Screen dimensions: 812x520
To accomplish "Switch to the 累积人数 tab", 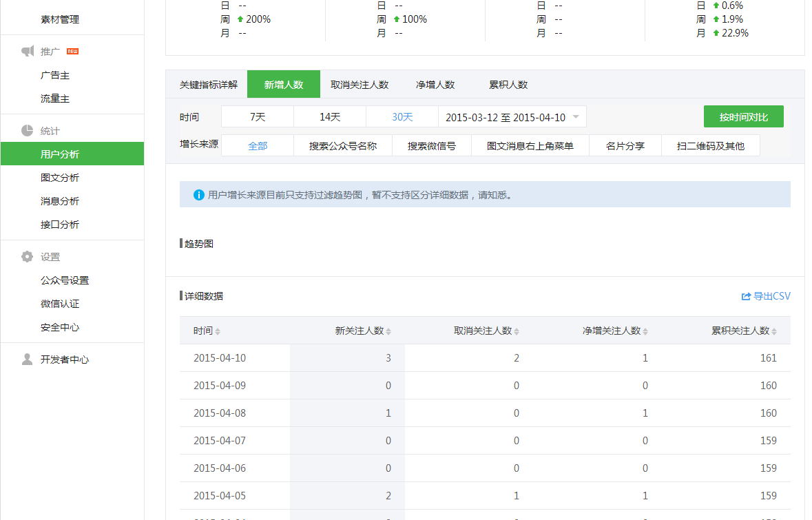I will pyautogui.click(x=508, y=84).
